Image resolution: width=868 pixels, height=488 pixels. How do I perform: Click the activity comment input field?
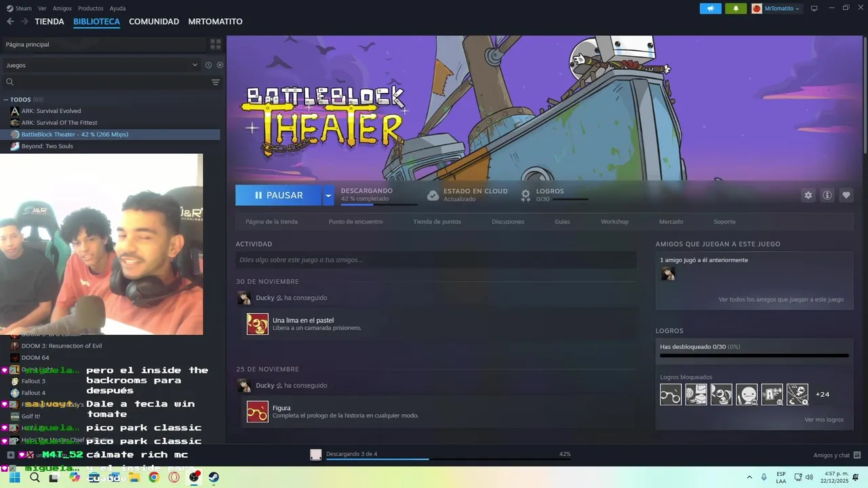436,260
